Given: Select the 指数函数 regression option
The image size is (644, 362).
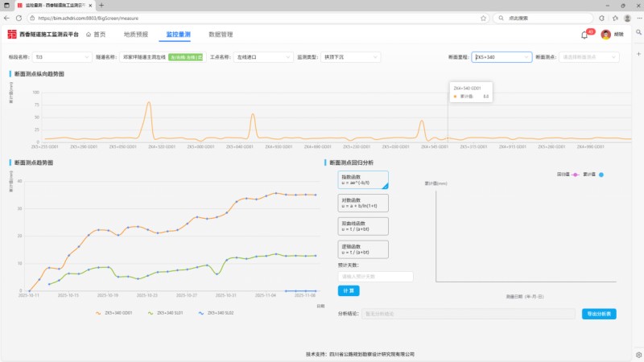Looking at the screenshot, I should (x=363, y=180).
